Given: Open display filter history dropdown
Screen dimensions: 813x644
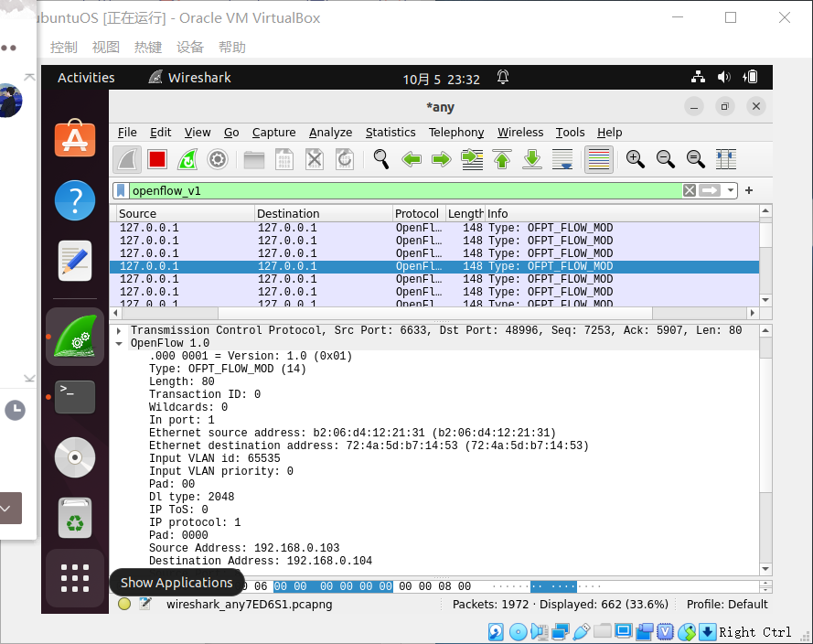Looking at the screenshot, I should click(731, 191).
